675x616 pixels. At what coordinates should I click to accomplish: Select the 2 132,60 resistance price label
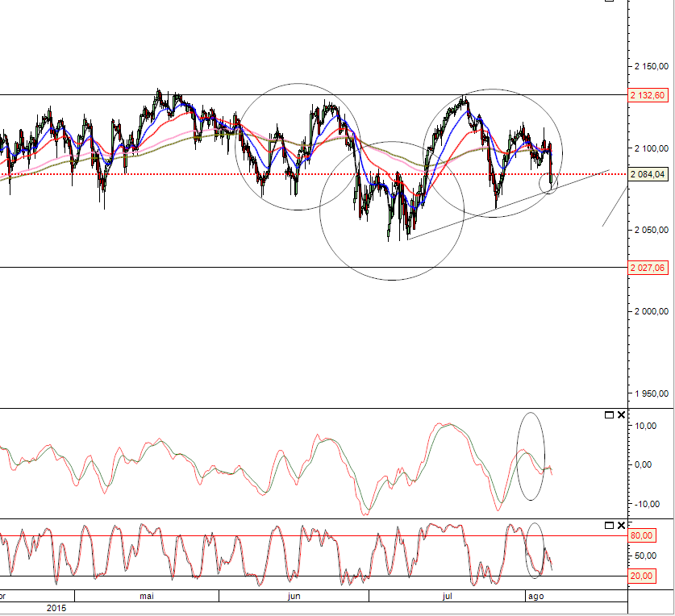click(x=648, y=95)
